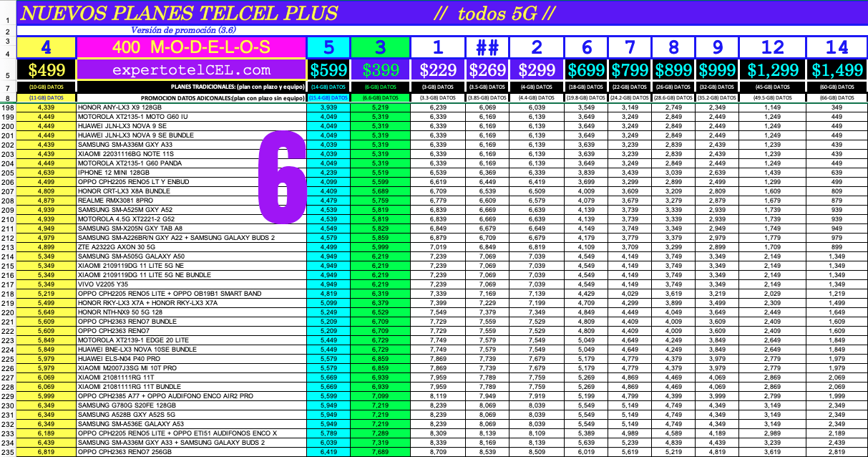The image size is (868, 457).
Task: Select the green $399 price cell
Action: point(380,70)
